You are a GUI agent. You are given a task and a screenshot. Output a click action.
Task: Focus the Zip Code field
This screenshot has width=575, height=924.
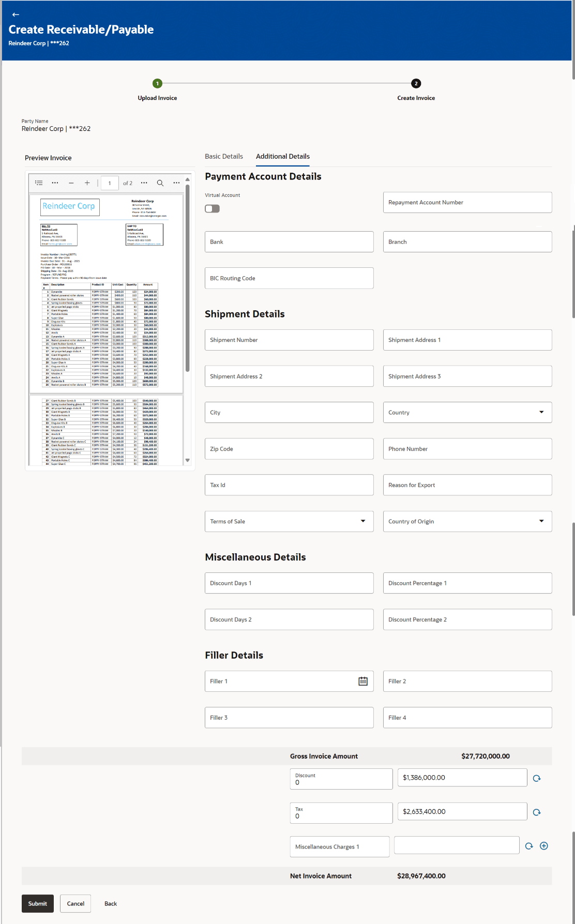pos(289,449)
